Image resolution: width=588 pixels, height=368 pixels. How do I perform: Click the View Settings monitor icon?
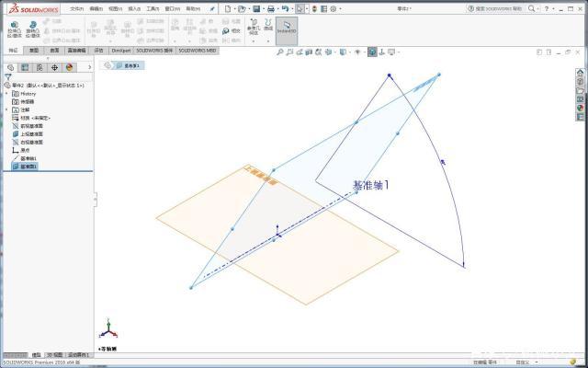391,52
